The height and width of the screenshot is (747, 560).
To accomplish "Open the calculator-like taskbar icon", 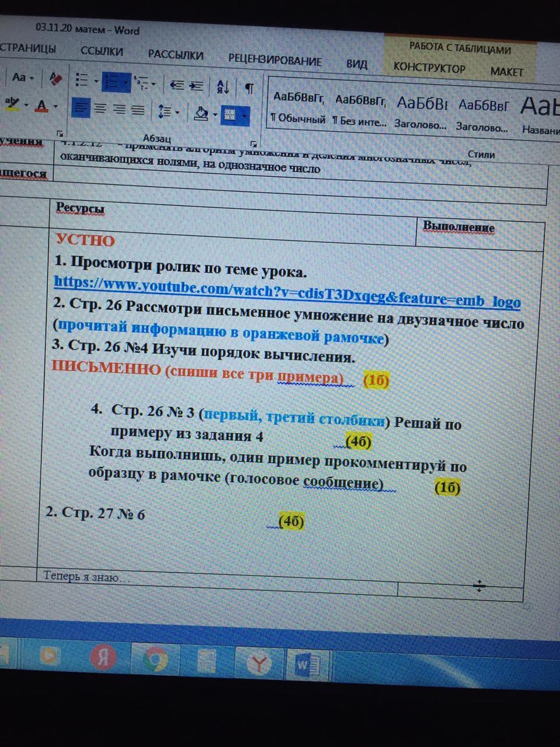I will pos(206,661).
